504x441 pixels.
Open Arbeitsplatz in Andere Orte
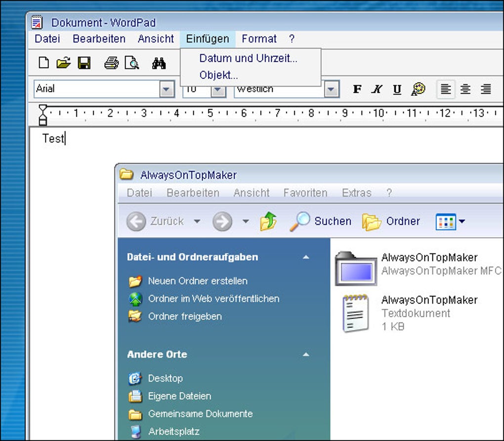pyautogui.click(x=173, y=431)
